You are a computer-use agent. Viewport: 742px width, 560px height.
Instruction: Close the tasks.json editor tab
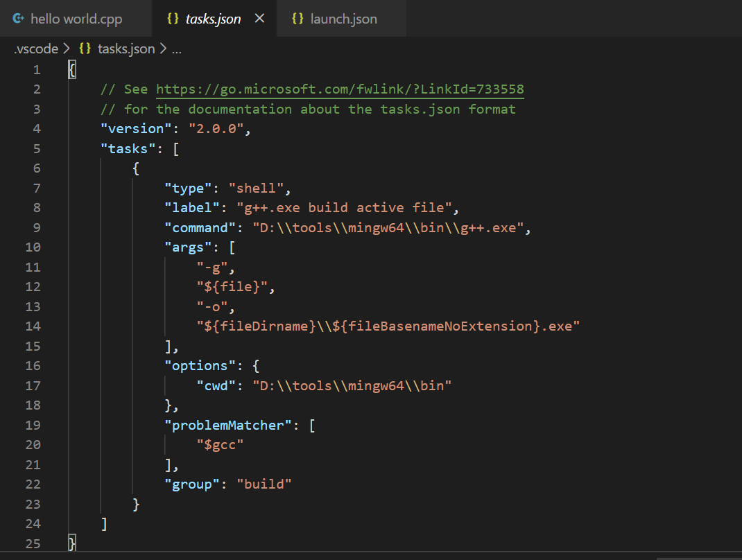259,19
